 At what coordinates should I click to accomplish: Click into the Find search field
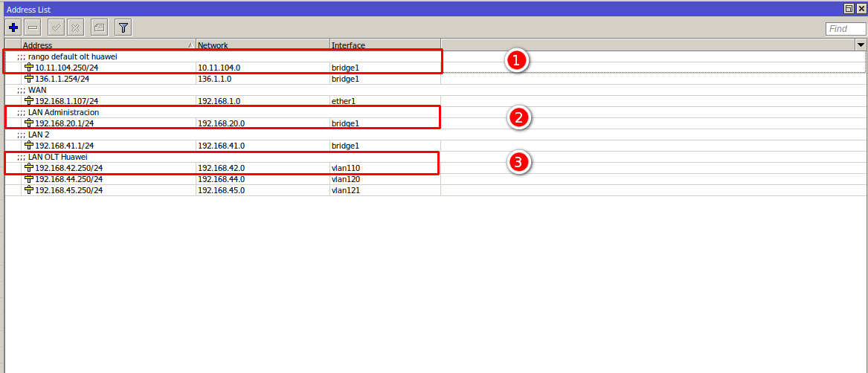point(846,28)
